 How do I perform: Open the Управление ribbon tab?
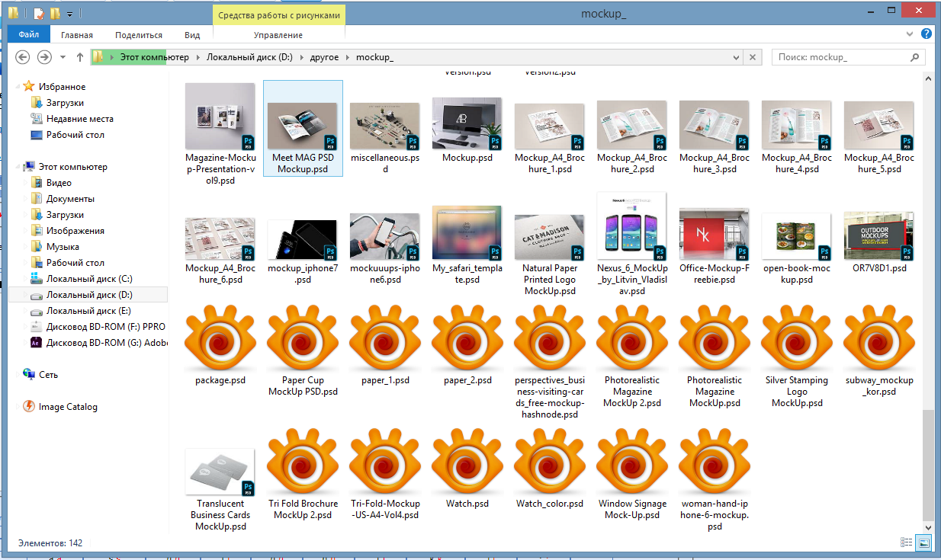pos(278,35)
